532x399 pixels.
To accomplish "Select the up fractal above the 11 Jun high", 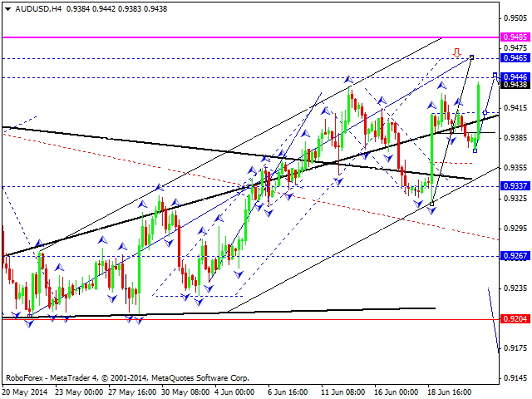I will (348, 80).
